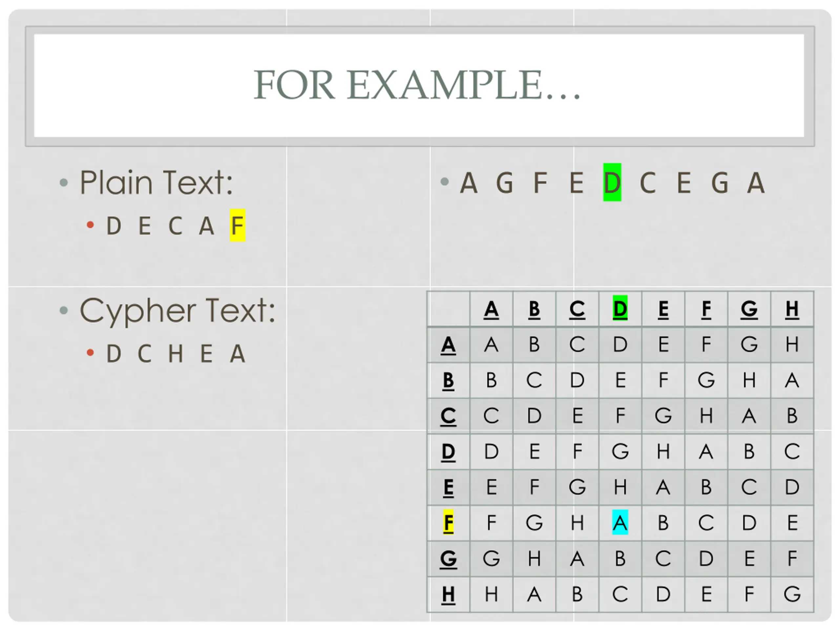Click the Plain Text: bullet heading

coord(156,183)
